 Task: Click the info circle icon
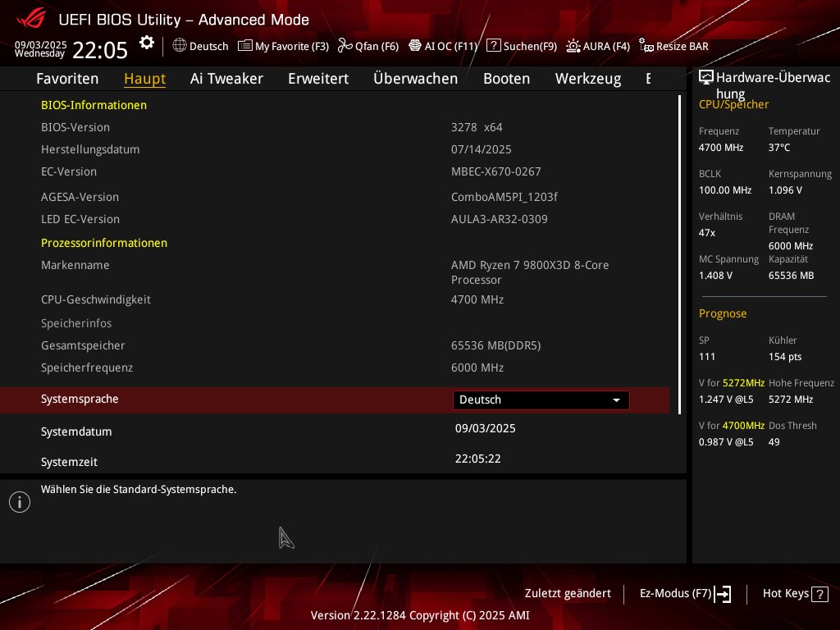point(20,502)
